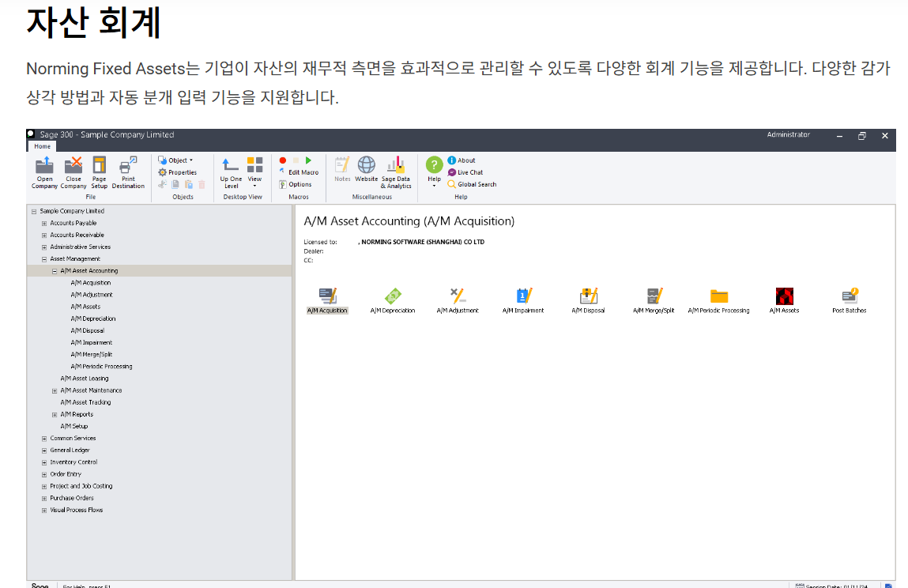This screenshot has height=588, width=908.
Task: Expand the Inventory Control node
Action: click(44, 463)
